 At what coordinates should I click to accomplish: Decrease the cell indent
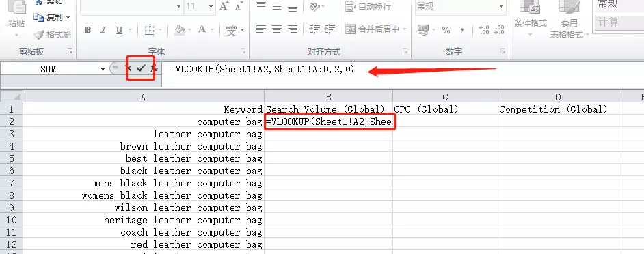pos(314,29)
